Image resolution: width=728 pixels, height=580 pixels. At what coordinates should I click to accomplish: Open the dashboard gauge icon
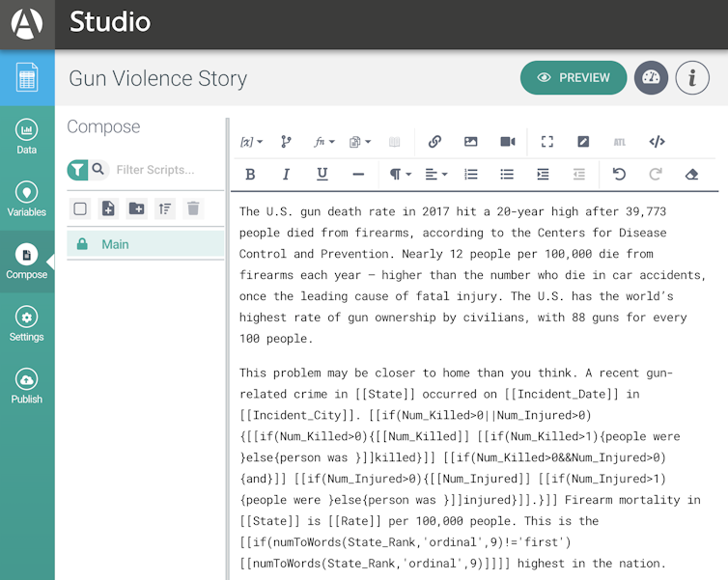(651, 78)
